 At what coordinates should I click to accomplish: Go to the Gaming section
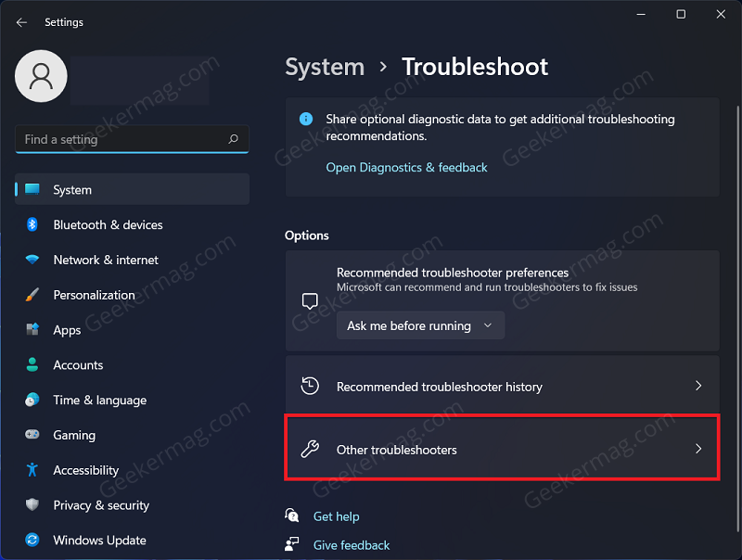tap(132, 435)
